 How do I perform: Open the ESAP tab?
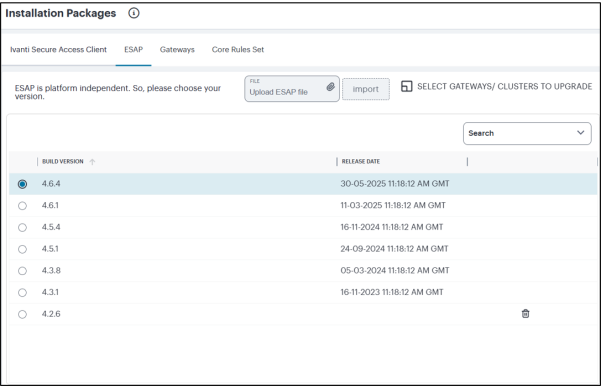tap(133, 49)
